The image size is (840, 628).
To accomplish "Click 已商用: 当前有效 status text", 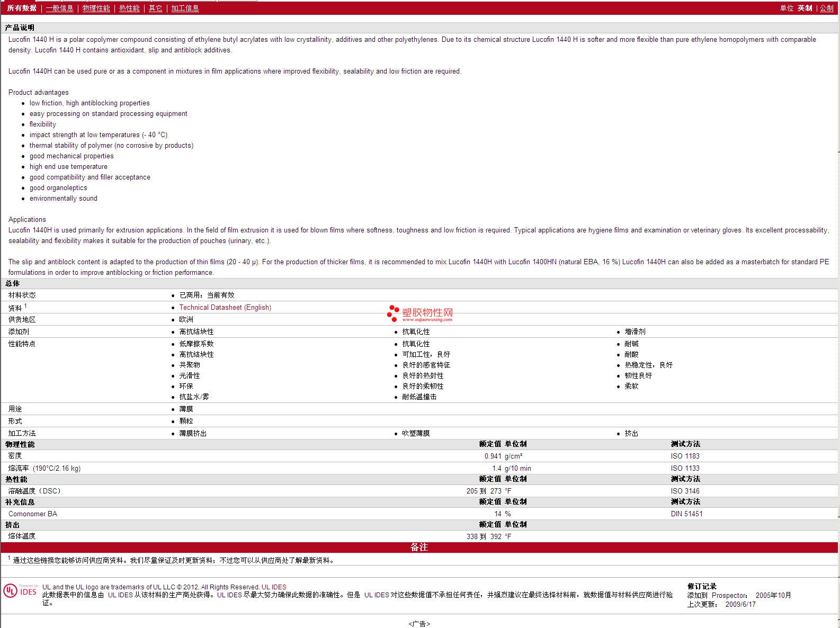I will pos(207,295).
